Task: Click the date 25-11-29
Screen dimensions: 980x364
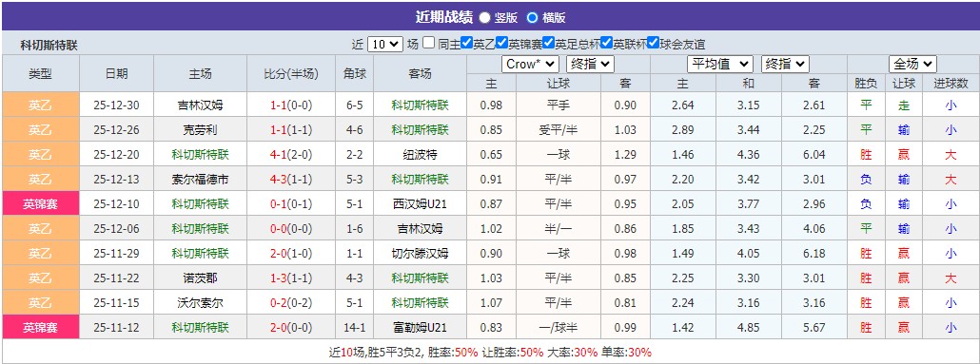Action: pyautogui.click(x=116, y=254)
